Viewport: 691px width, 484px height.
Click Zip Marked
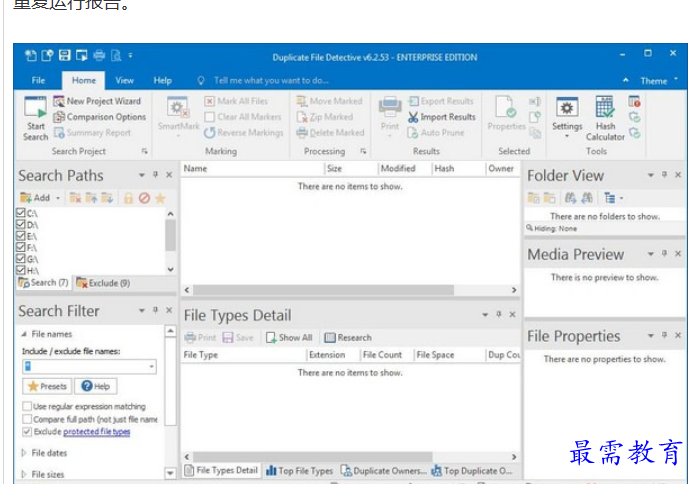click(x=325, y=117)
